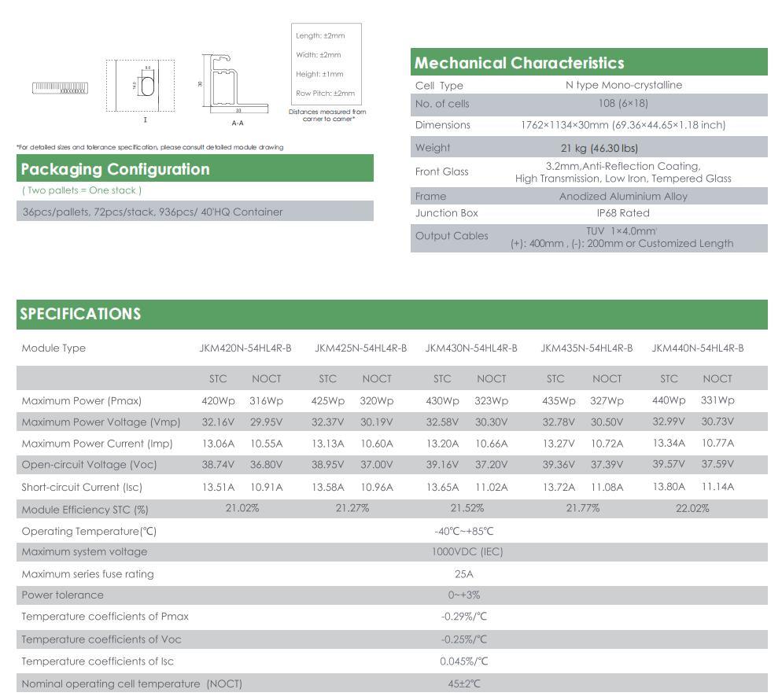This screenshot has width=782, height=700.
Task: Select the 1000VDC (IEC) system voltage value
Action: [x=467, y=552]
